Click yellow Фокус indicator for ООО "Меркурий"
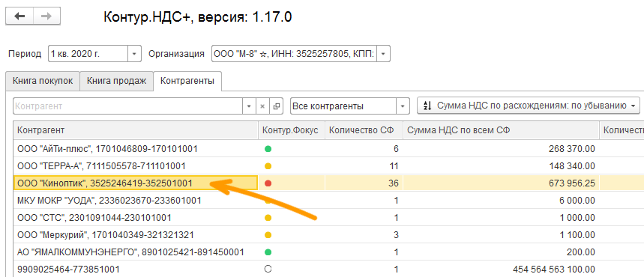Viewport: 644px width, 277px height. tap(268, 235)
